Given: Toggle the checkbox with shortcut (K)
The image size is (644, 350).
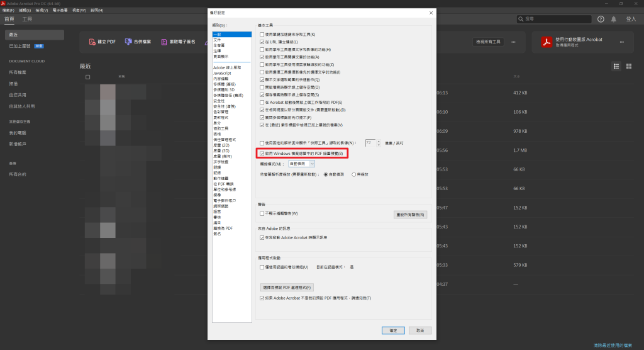Looking at the screenshot, I should point(262,35).
